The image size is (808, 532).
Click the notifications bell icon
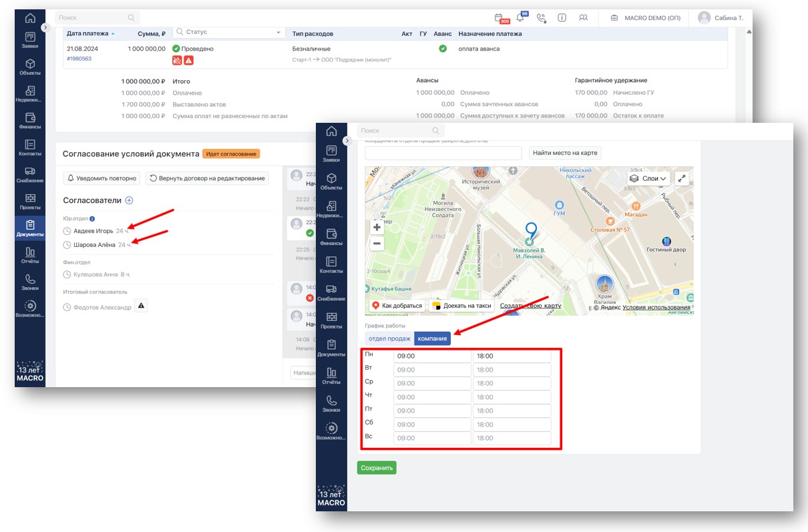[520, 18]
